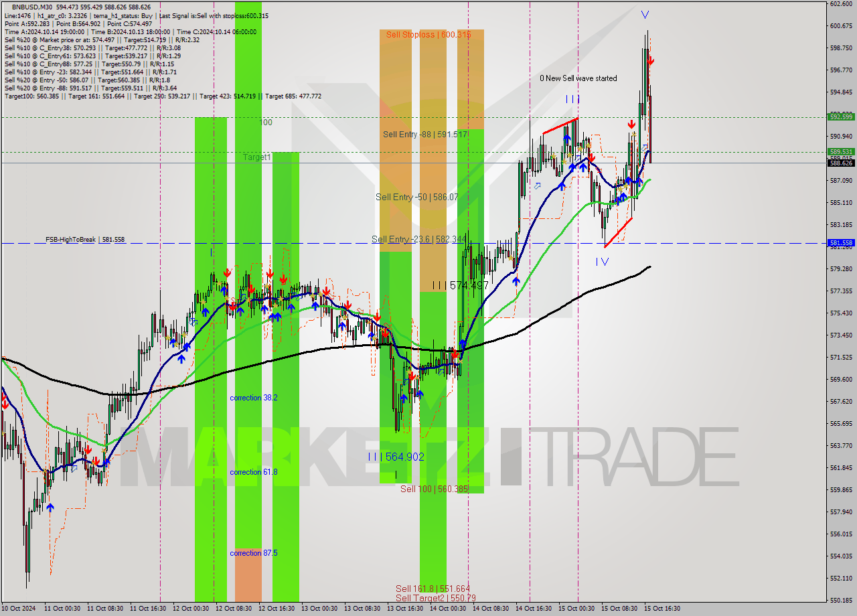Select the 'Sell Stoploss | 600.315' label
The image size is (857, 616).
coord(429,34)
